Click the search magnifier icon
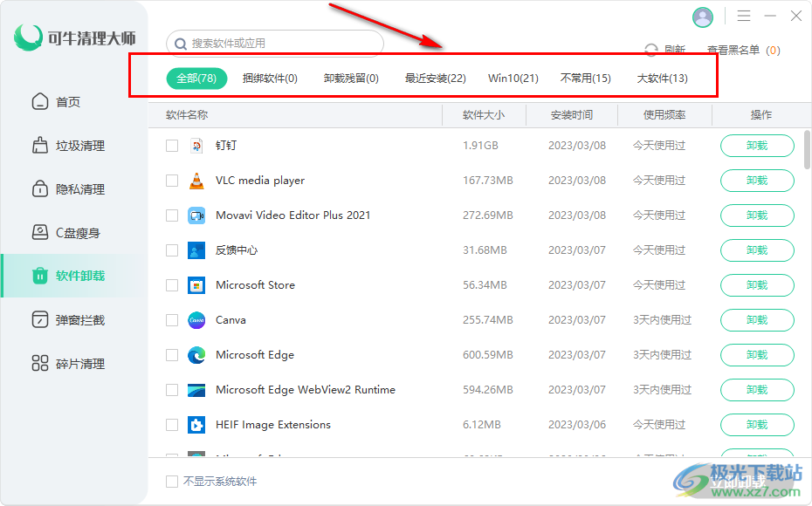This screenshot has height=506, width=812. coord(180,44)
